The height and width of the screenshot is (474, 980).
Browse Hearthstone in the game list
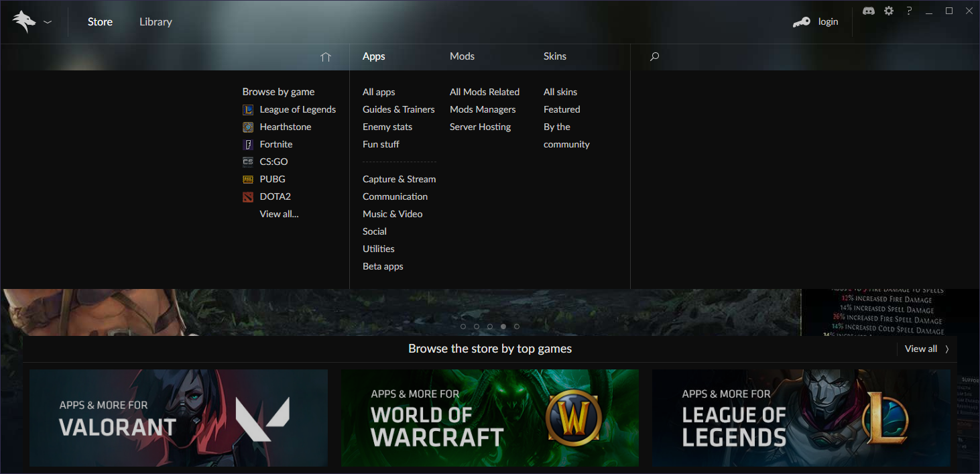click(x=286, y=127)
